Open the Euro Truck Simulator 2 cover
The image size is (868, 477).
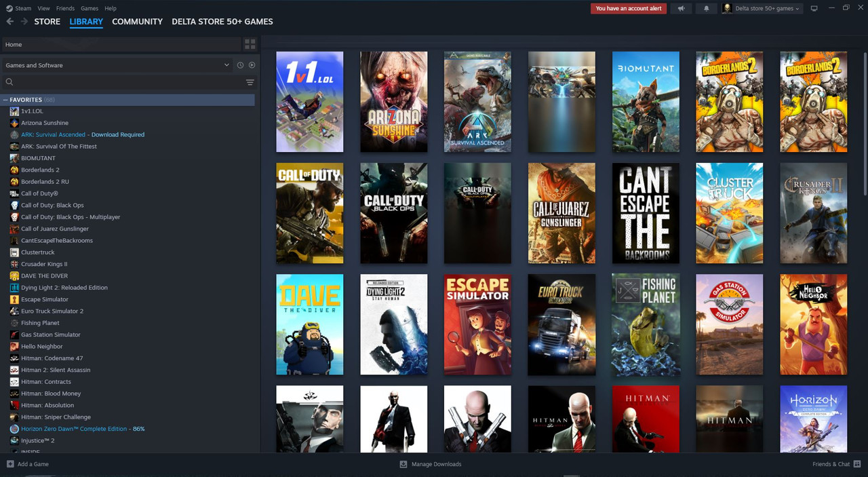(561, 324)
